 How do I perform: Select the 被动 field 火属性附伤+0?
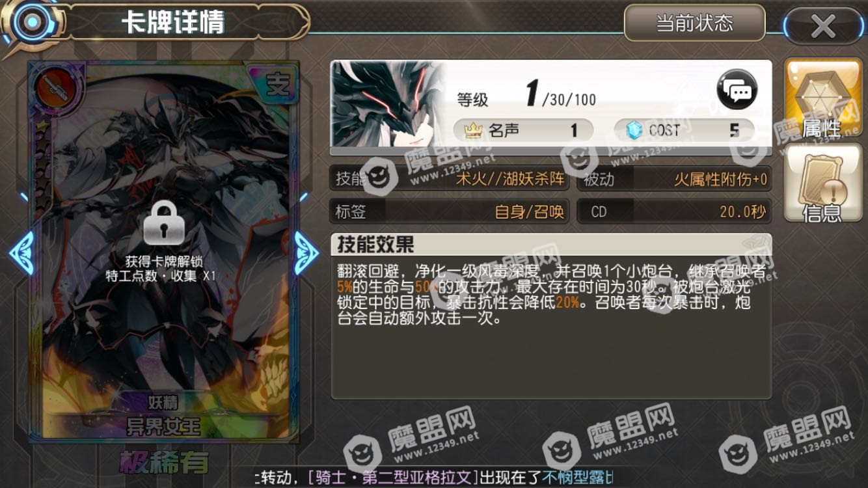click(674, 179)
